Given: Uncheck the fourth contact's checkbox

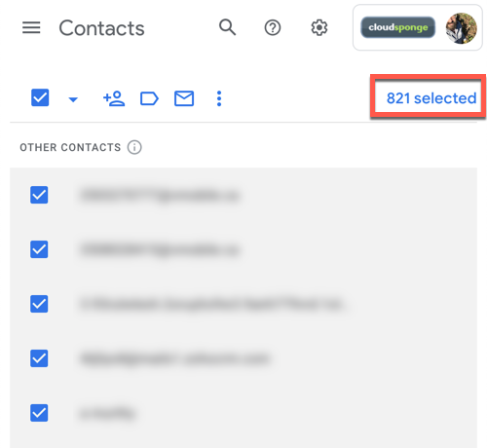Looking at the screenshot, I should [x=39, y=358].
